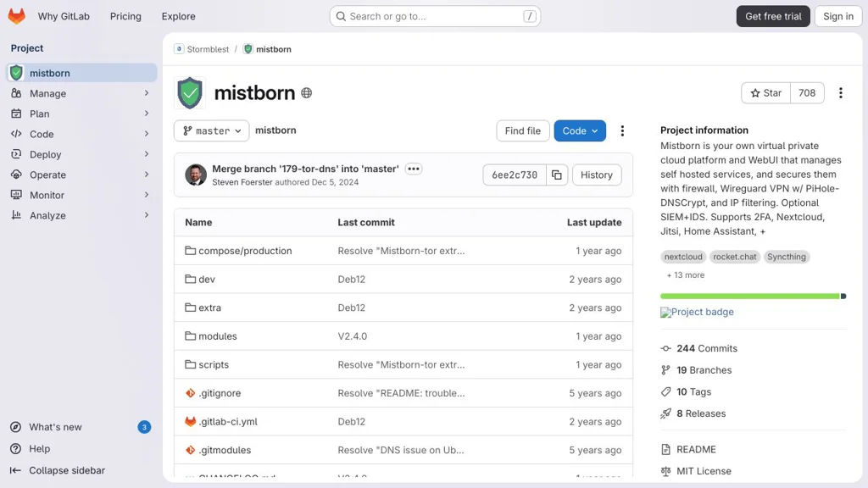Expand the Deploy sidebar section
Viewport: 868px width, 488px height.
pyautogui.click(x=81, y=154)
